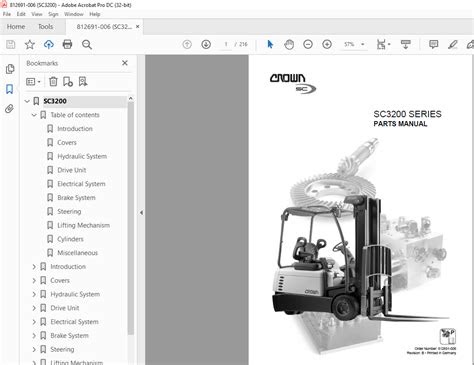Add new bookmark icon
The image size is (474, 365).
pyautogui.click(x=68, y=82)
